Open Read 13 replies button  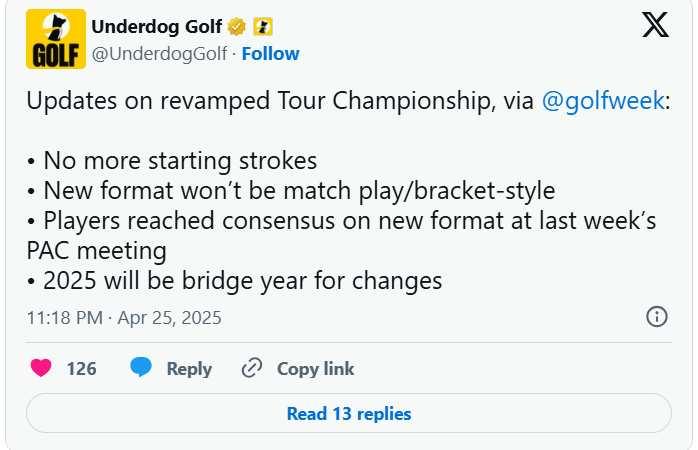click(349, 414)
